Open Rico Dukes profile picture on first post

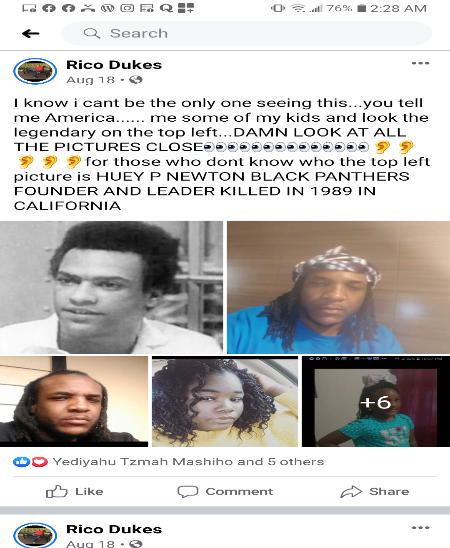pyautogui.click(x=35, y=71)
